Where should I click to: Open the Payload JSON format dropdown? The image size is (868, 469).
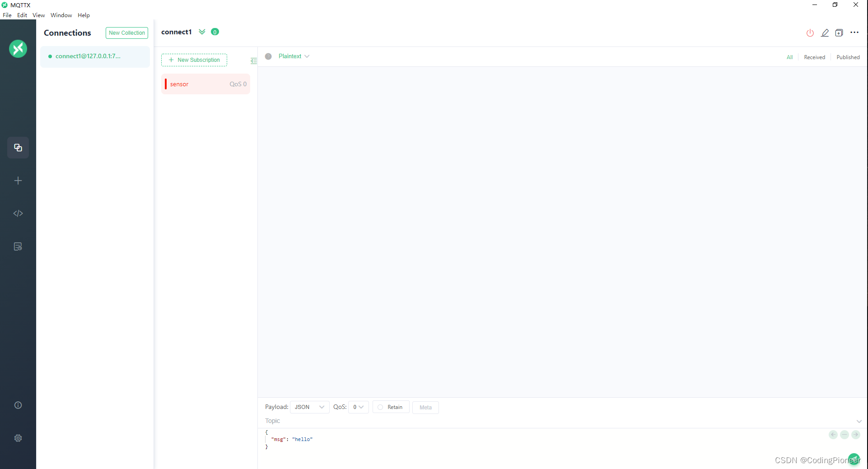pos(309,407)
